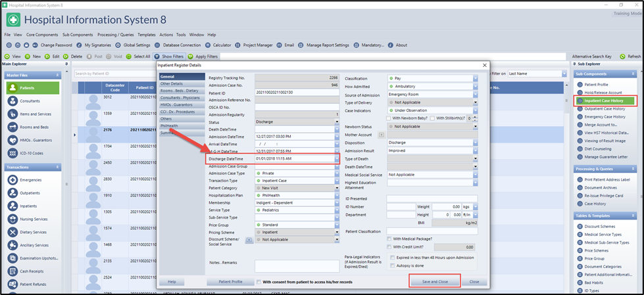This screenshot has width=644, height=295.
Task: Open the Templates menu
Action: (x=146, y=34)
